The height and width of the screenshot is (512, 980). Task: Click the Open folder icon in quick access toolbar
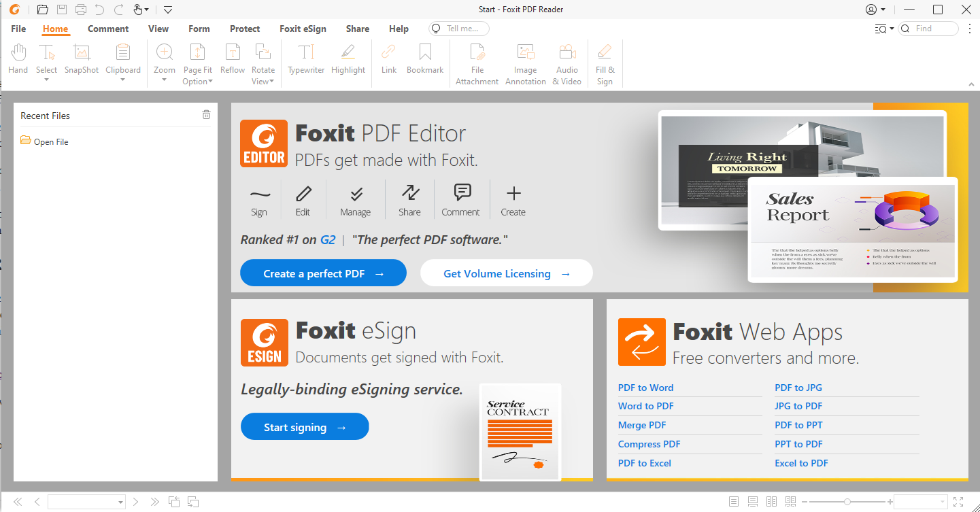coord(42,10)
